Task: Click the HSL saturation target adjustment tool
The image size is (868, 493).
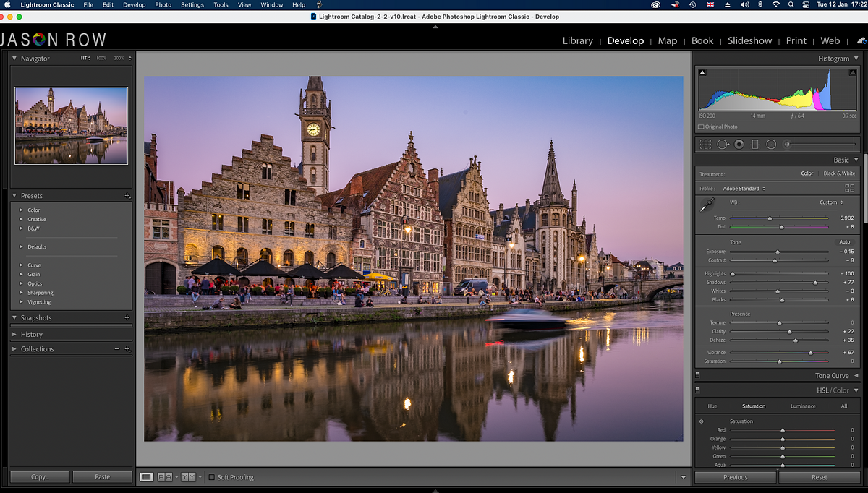Action: [701, 421]
